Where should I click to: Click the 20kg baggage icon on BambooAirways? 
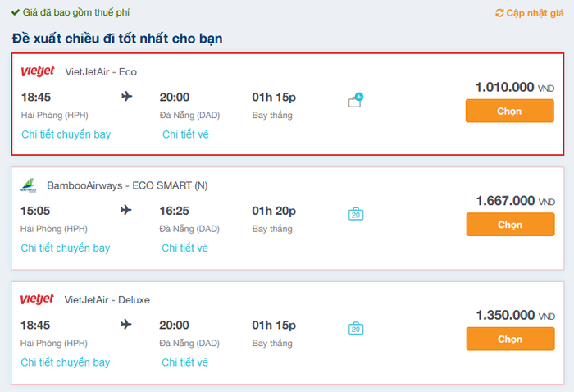(x=355, y=215)
